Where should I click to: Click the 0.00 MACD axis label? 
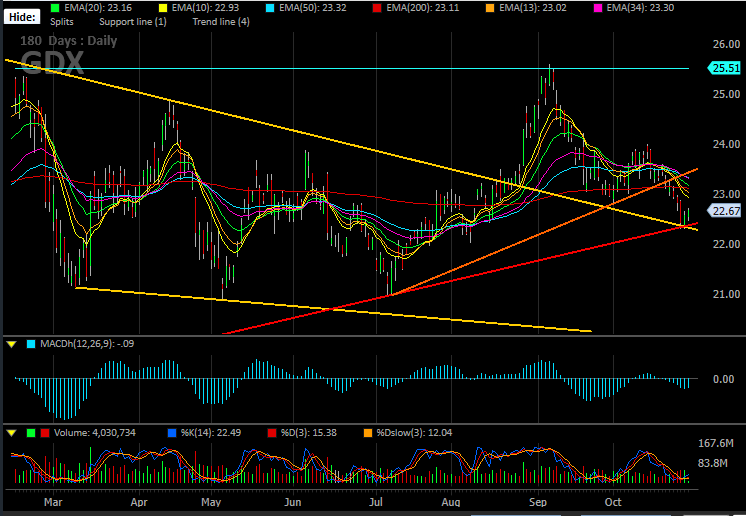click(x=724, y=379)
